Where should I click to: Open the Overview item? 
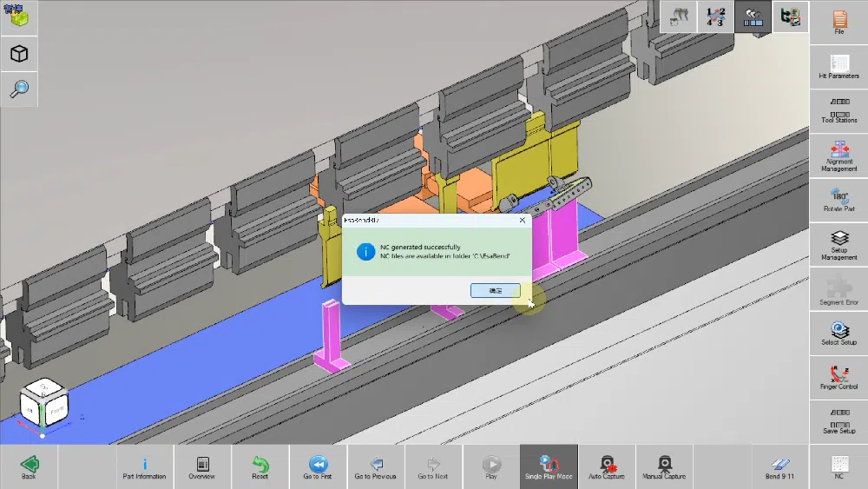tap(202, 466)
